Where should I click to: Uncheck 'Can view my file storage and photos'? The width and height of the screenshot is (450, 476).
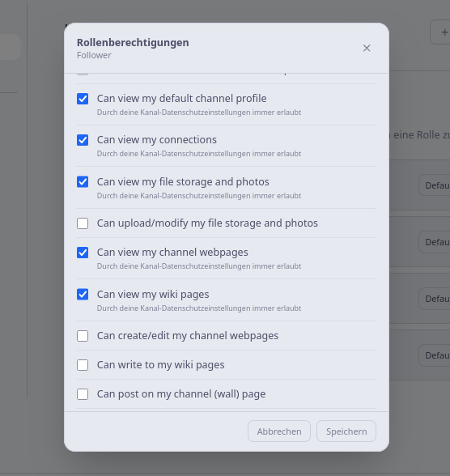point(83,182)
